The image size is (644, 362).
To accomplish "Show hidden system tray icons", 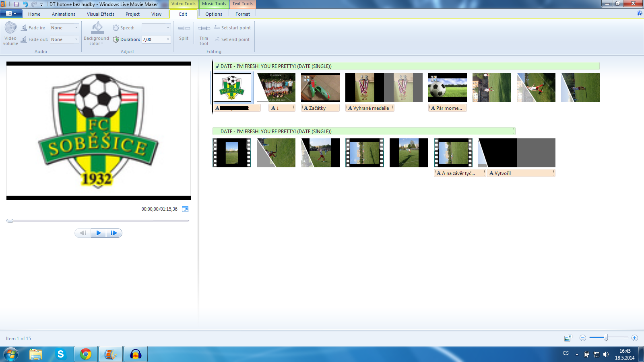I will (577, 354).
